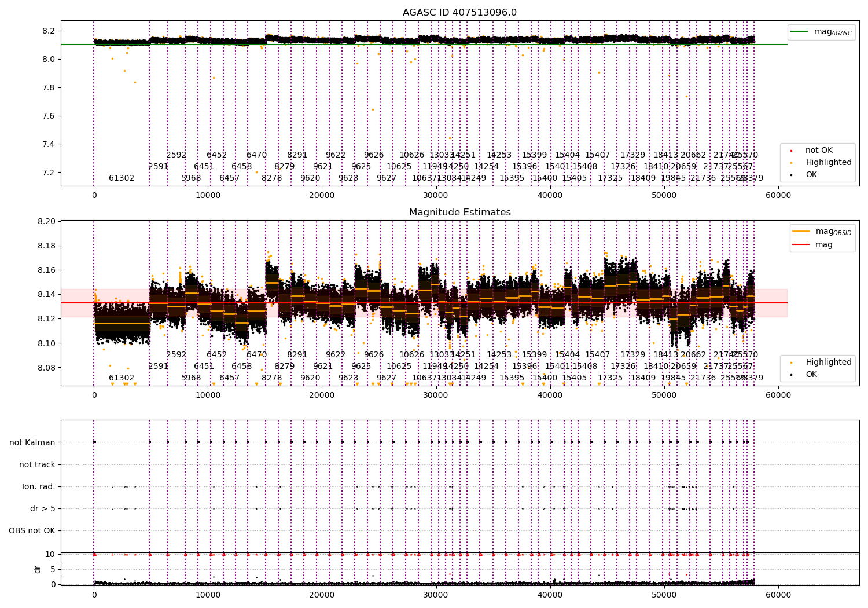The image size is (868, 608).
Task: Click the '8.08' y tick in Magnitude Estimates
Action: click(x=46, y=368)
